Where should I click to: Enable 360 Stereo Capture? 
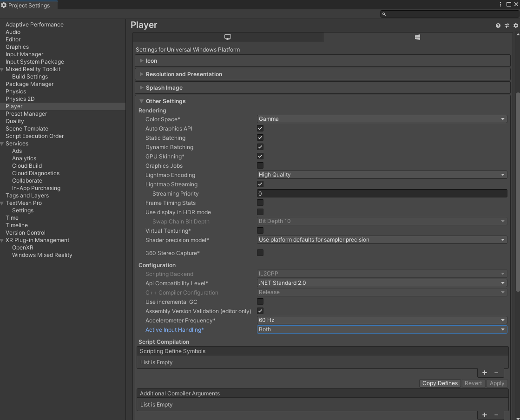click(x=260, y=253)
